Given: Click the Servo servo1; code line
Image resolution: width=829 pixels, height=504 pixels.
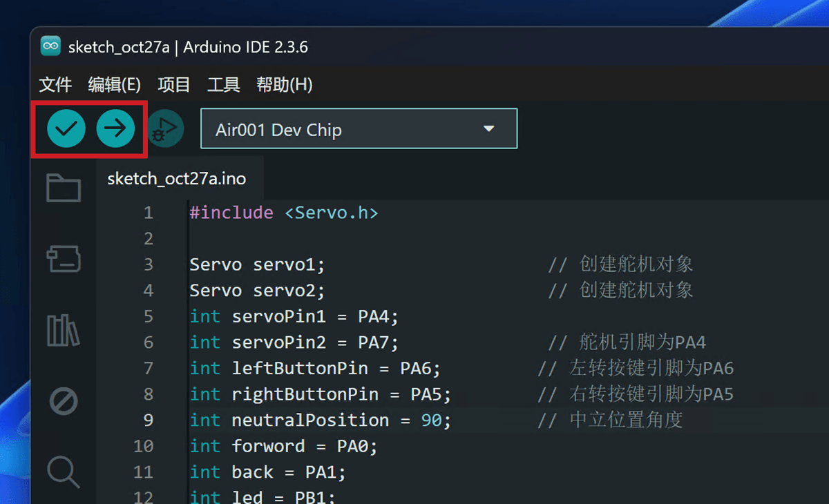Looking at the screenshot, I should click(257, 264).
